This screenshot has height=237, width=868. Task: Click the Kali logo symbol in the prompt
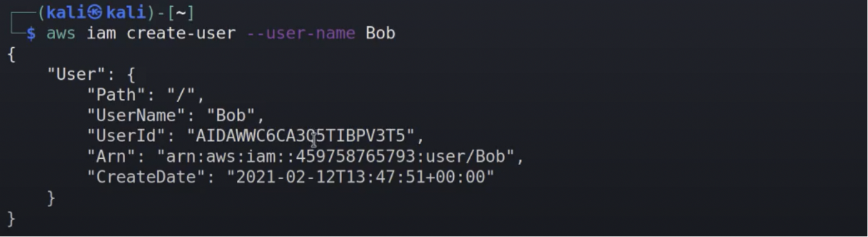[97, 13]
